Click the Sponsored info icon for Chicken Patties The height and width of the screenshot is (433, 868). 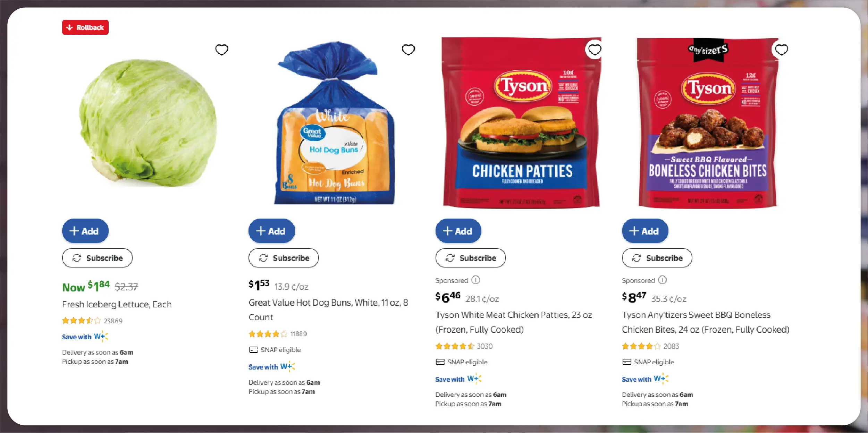click(475, 280)
